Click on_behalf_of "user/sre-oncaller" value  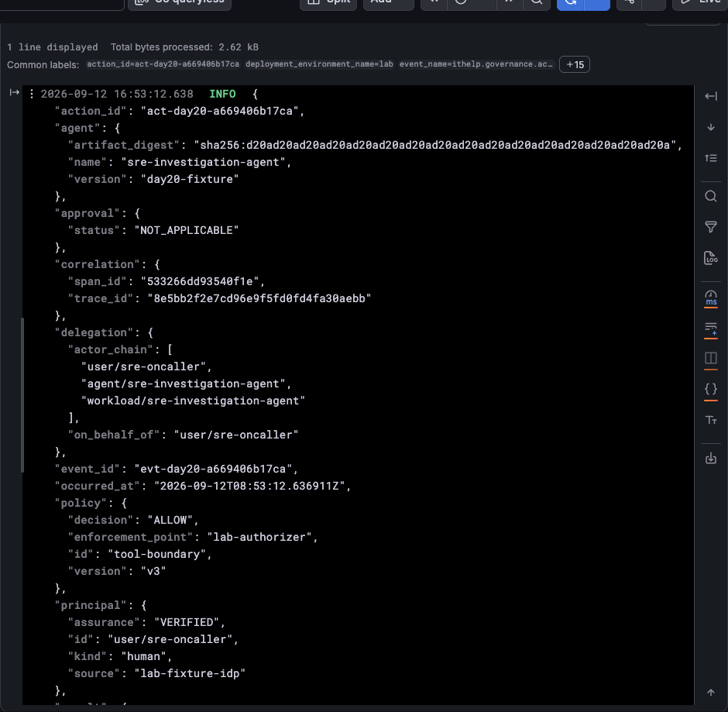click(236, 435)
